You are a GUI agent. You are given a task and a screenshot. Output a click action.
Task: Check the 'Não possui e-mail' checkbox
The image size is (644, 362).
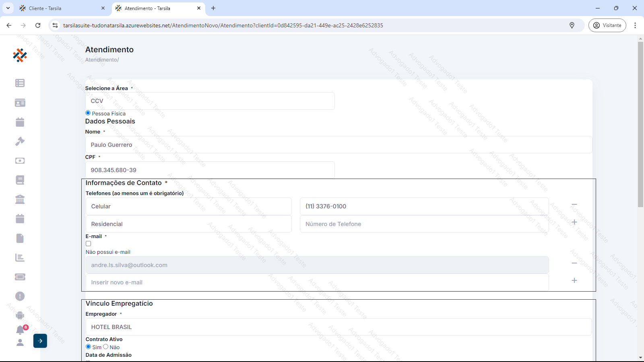point(89,244)
